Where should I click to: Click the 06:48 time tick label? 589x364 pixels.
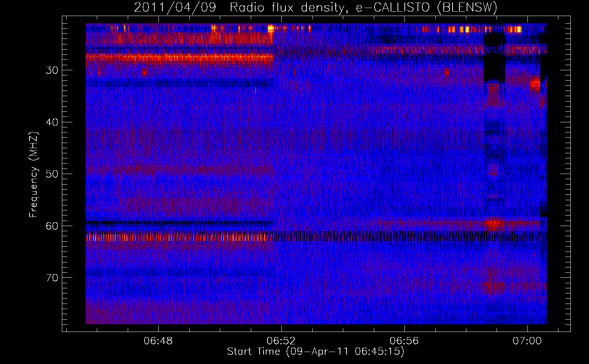point(158,341)
